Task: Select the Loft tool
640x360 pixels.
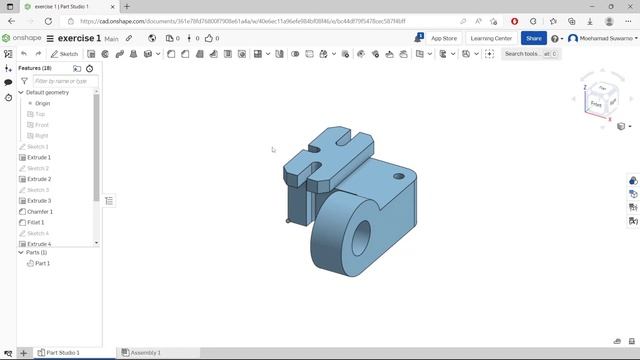Action: (x=133, y=54)
